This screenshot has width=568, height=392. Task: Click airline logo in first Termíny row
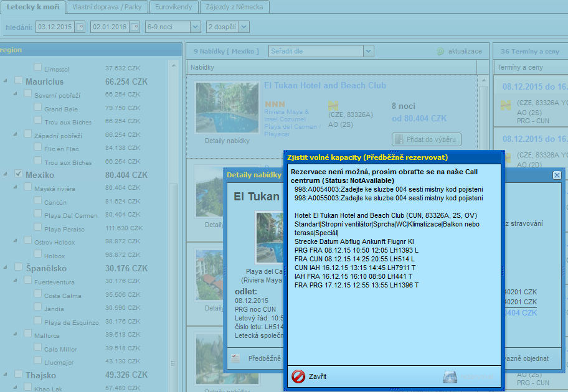pyautogui.click(x=506, y=105)
